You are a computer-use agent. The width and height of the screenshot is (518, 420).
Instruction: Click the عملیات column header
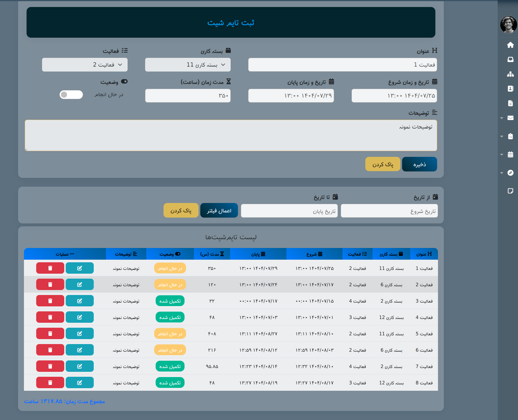click(65, 254)
